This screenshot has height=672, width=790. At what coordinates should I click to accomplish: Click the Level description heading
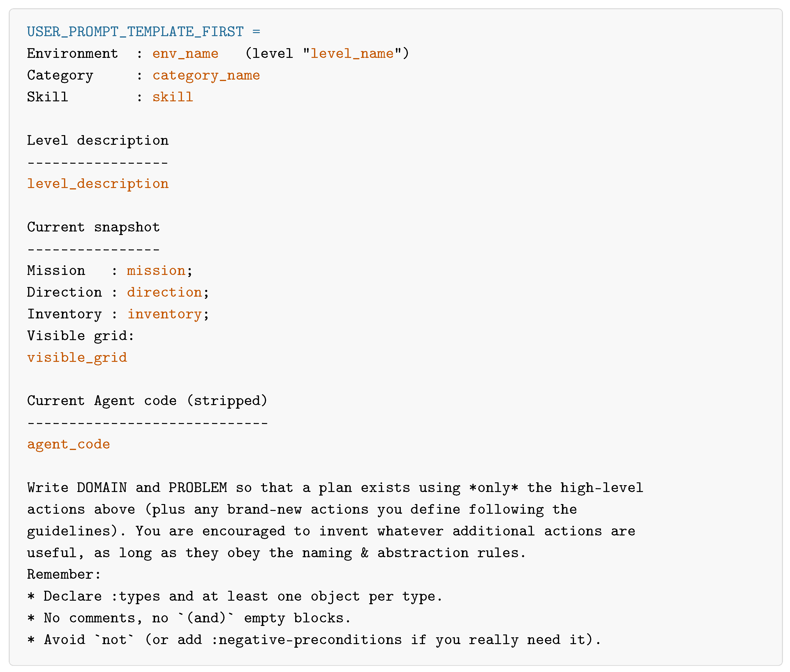98,141
